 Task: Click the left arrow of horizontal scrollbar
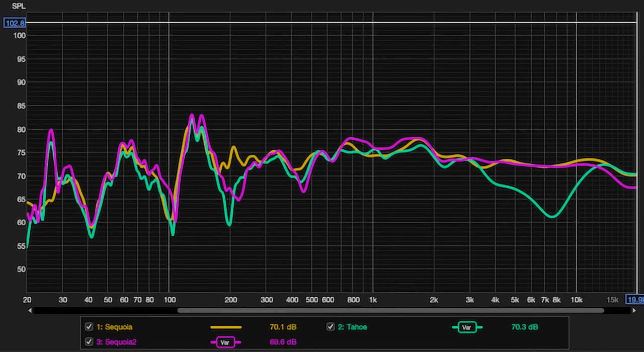(30, 310)
